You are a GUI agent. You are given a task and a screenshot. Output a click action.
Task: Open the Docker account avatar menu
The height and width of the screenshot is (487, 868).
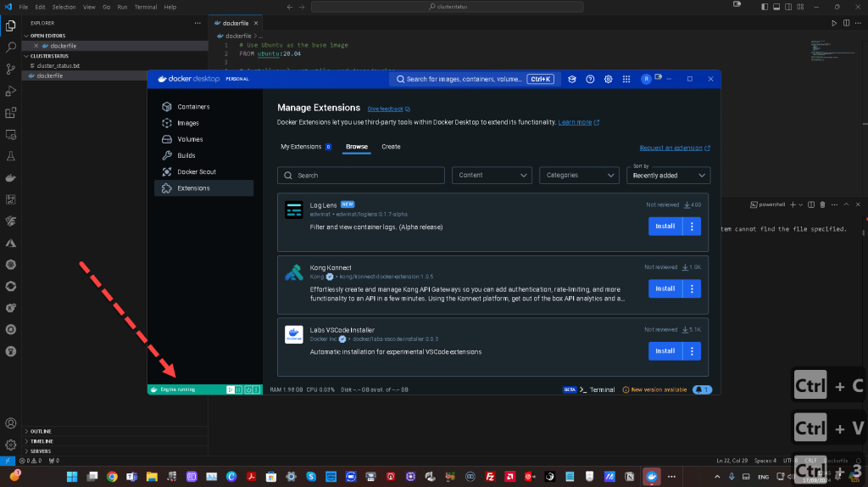click(x=645, y=79)
